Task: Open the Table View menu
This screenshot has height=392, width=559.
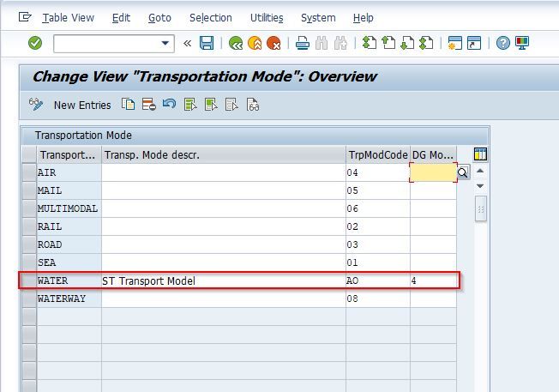Action: 68,18
